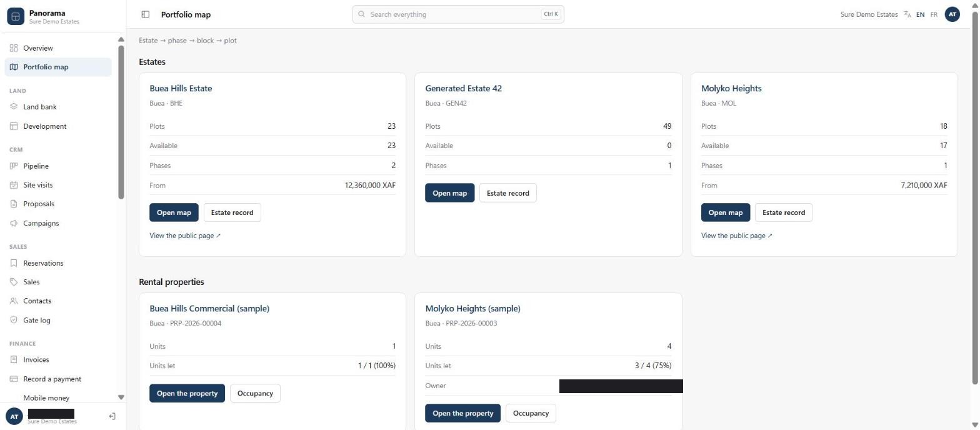Click Occupancy for Molyko Heights (sample)

[531, 413]
